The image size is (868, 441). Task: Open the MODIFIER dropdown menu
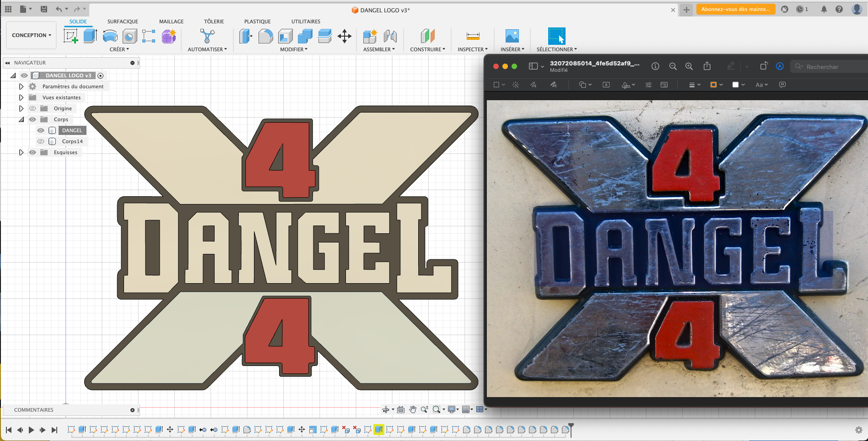[x=293, y=49]
